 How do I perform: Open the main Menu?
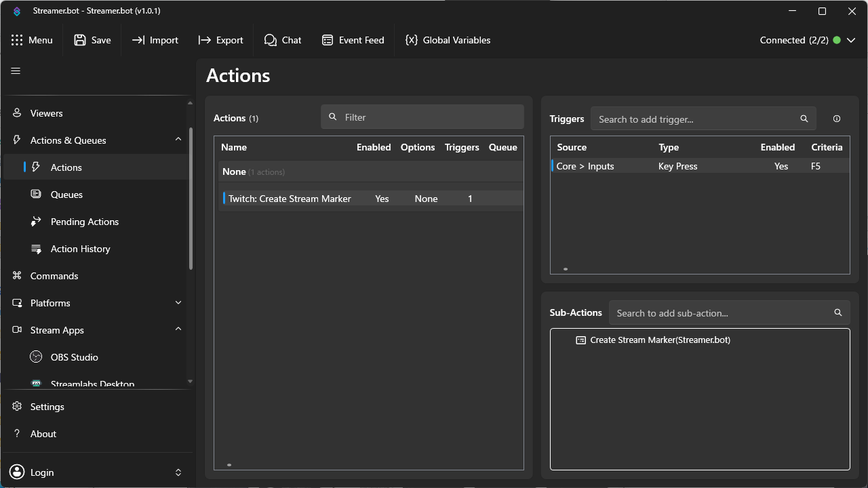click(x=32, y=40)
